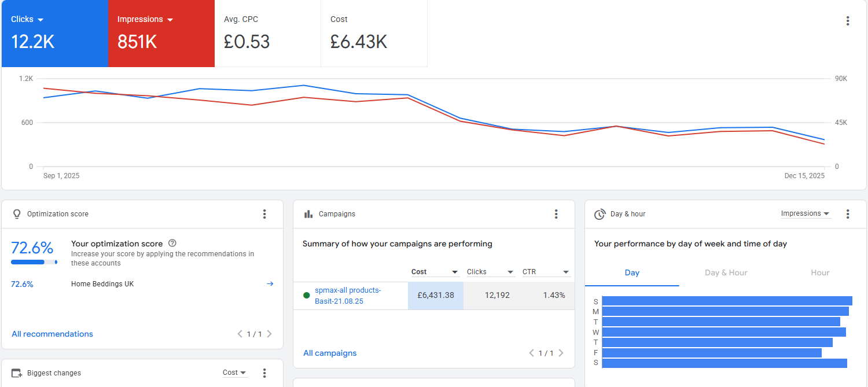The height and width of the screenshot is (387, 868).
Task: Open Day & hour card more options
Action: 848,214
